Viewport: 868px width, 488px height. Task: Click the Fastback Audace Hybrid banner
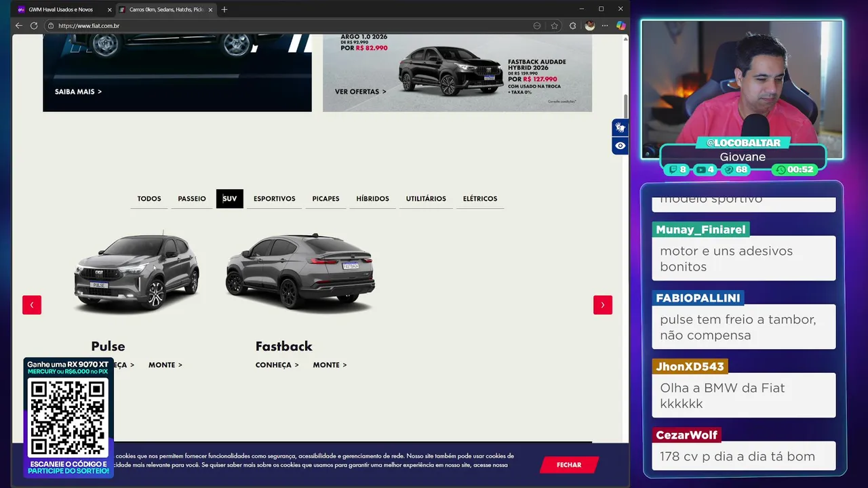(457, 73)
